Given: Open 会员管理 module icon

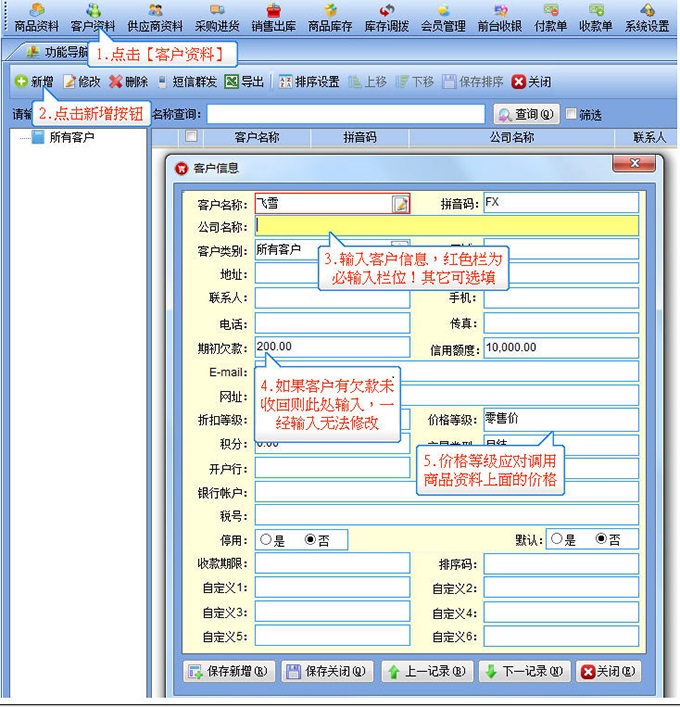Looking at the screenshot, I should (443, 18).
